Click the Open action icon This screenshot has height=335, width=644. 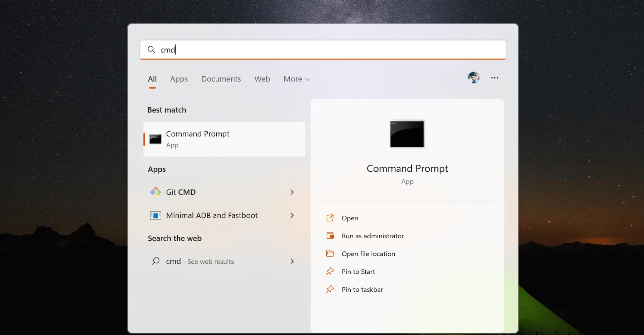click(x=330, y=218)
